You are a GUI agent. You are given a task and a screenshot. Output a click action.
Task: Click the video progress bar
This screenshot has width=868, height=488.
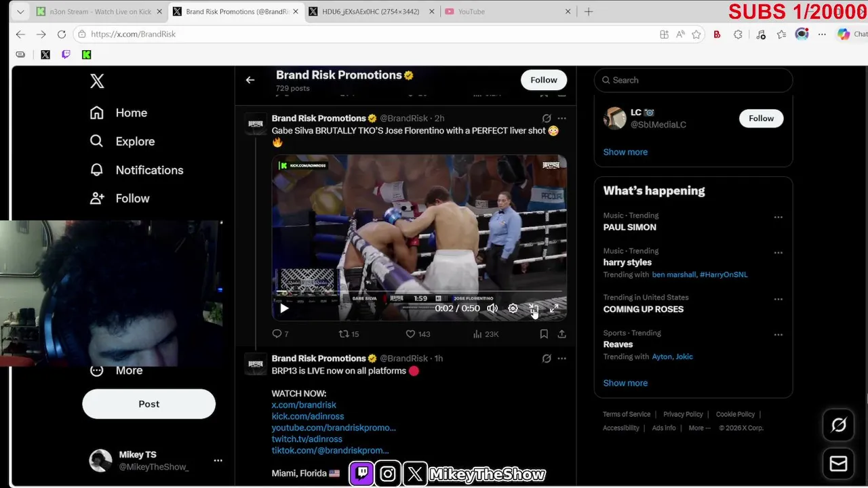419,291
